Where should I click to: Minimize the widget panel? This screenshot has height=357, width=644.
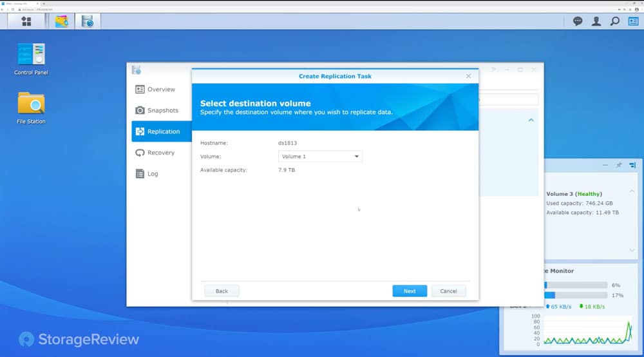pyautogui.click(x=605, y=165)
